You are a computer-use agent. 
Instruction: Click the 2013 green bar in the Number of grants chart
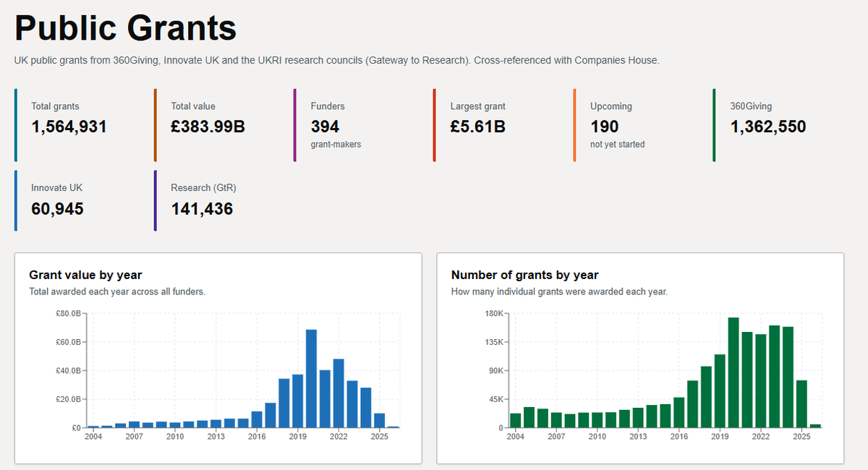(637, 418)
